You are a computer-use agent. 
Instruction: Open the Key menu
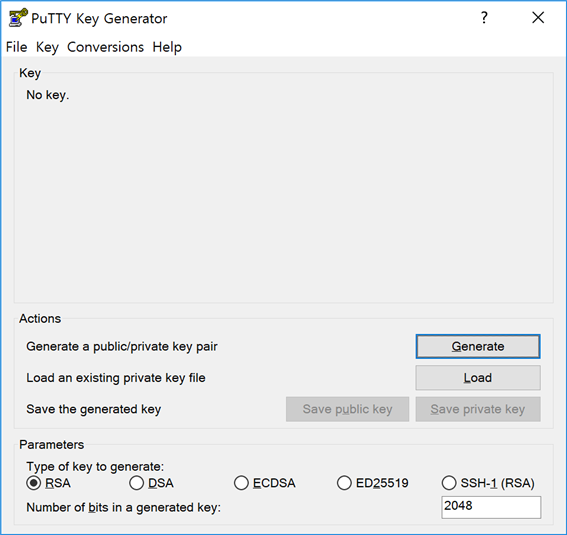point(47,47)
